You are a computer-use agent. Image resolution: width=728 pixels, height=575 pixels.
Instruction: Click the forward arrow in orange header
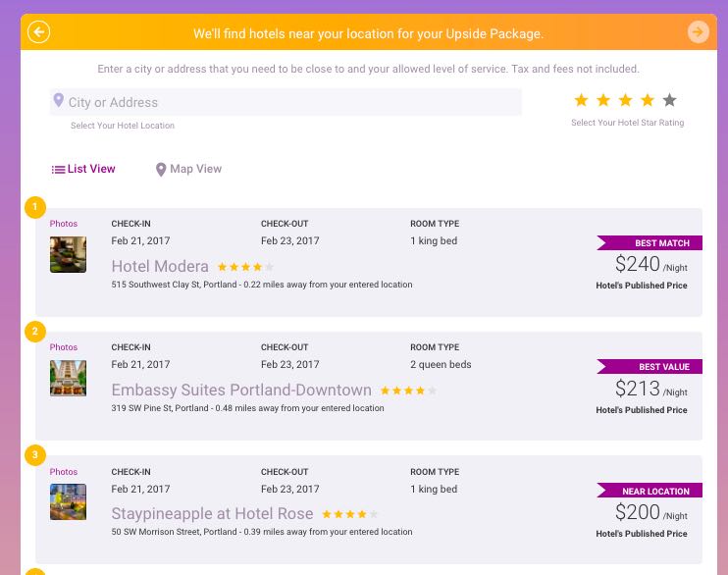tap(698, 32)
